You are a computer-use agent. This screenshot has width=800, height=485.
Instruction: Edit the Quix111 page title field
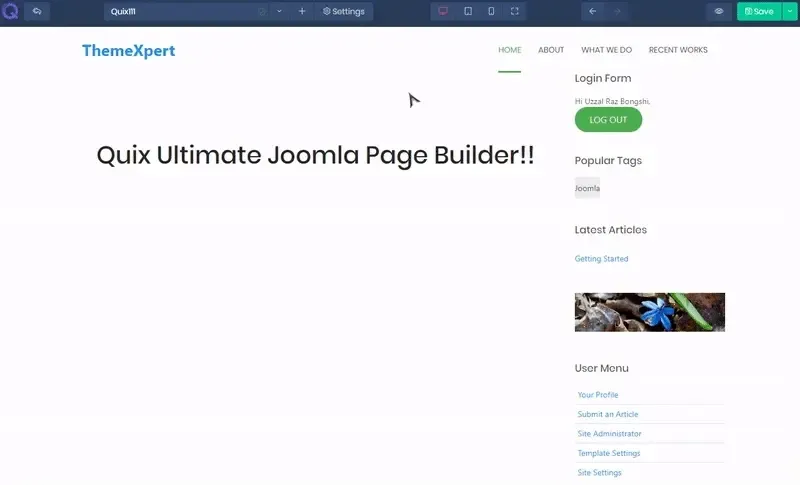point(186,11)
